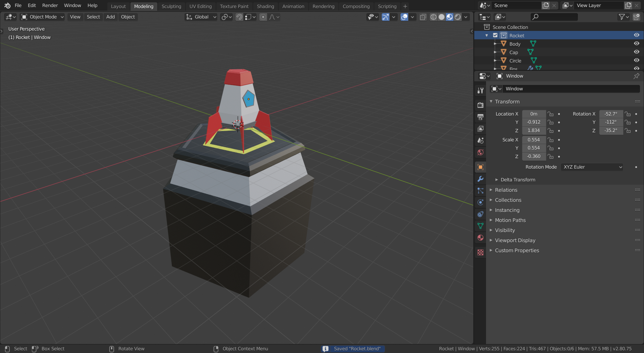Open the Rotation Mode selector showing XYZ Euler

[x=592, y=167]
